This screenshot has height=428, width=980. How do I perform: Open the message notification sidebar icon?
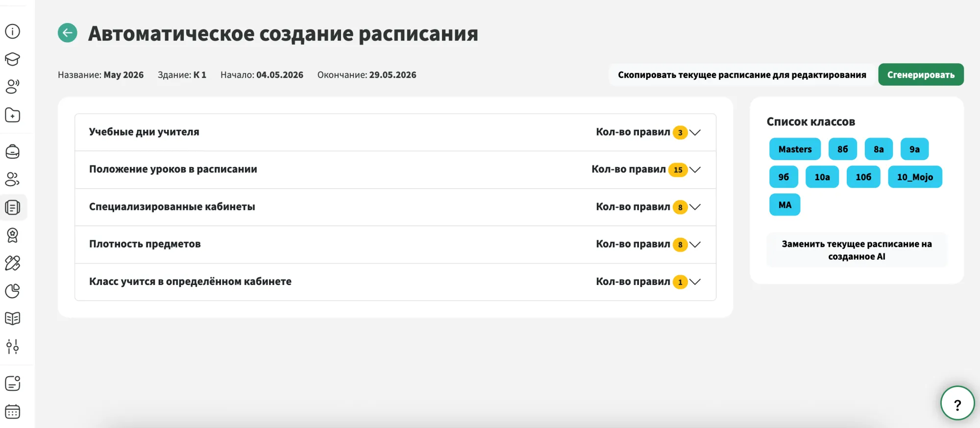12,383
